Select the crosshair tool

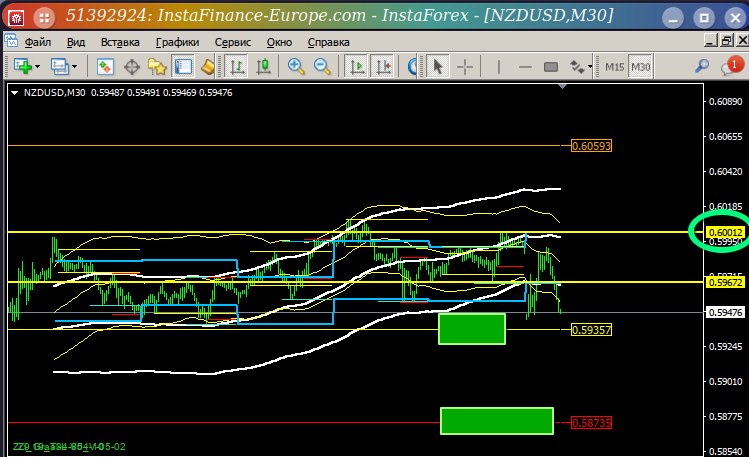pyautogui.click(x=464, y=66)
